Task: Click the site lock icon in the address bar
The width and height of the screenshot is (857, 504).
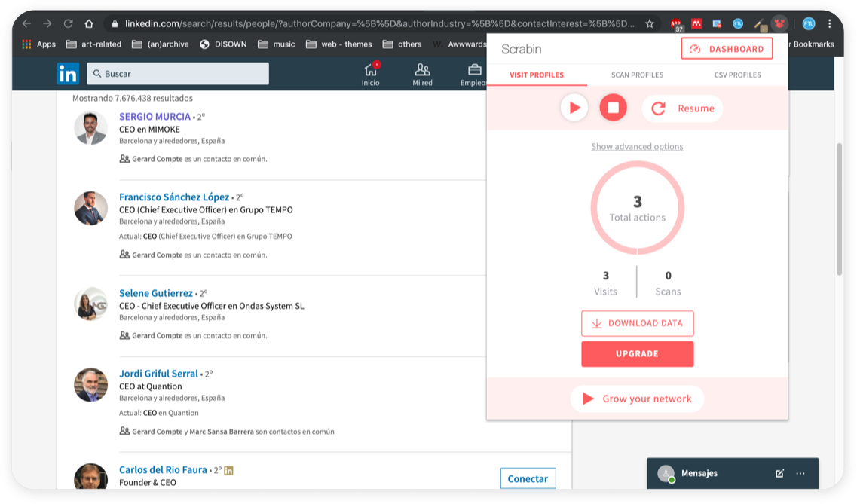Action: [115, 24]
